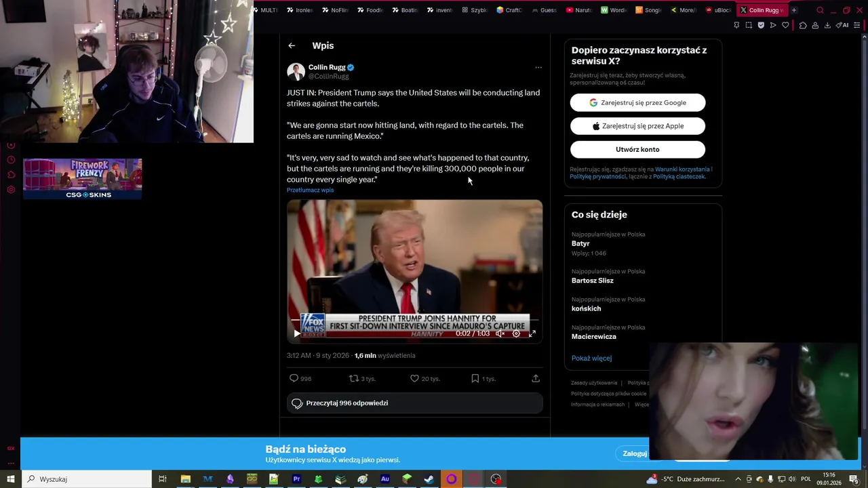Image resolution: width=868 pixels, height=488 pixels.
Task: Click the play icon in the Opera toolbar
Action: 773,25
